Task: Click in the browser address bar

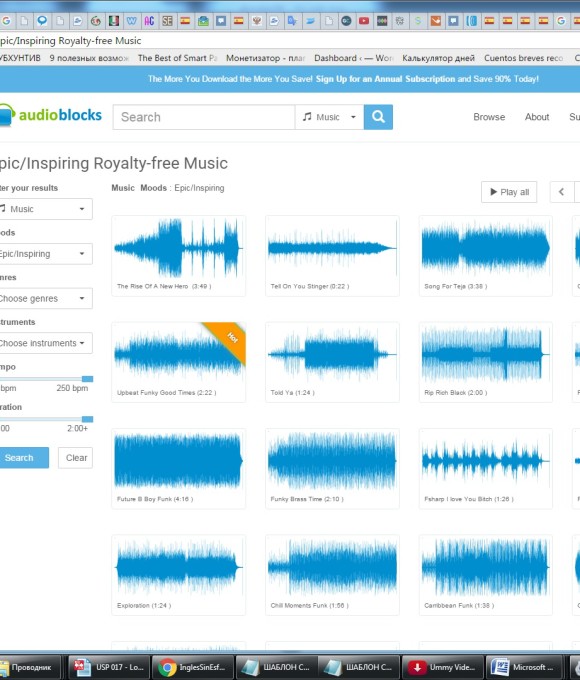Action: (290, 40)
